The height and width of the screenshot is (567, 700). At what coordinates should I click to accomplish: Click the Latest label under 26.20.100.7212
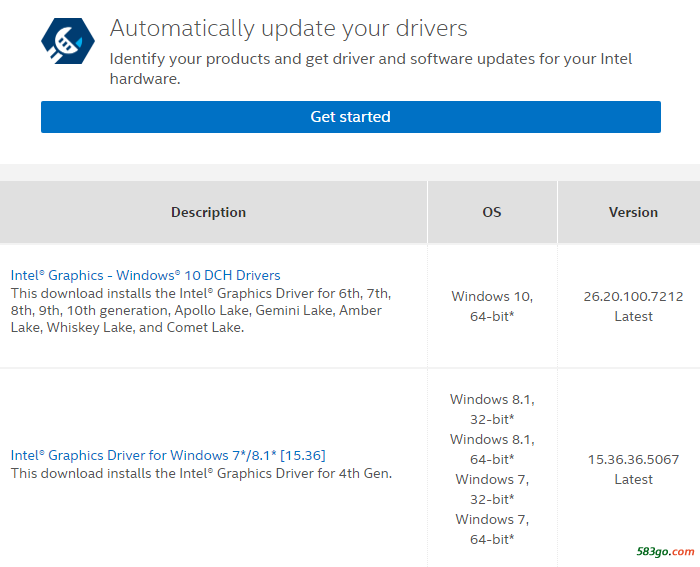[x=633, y=317]
